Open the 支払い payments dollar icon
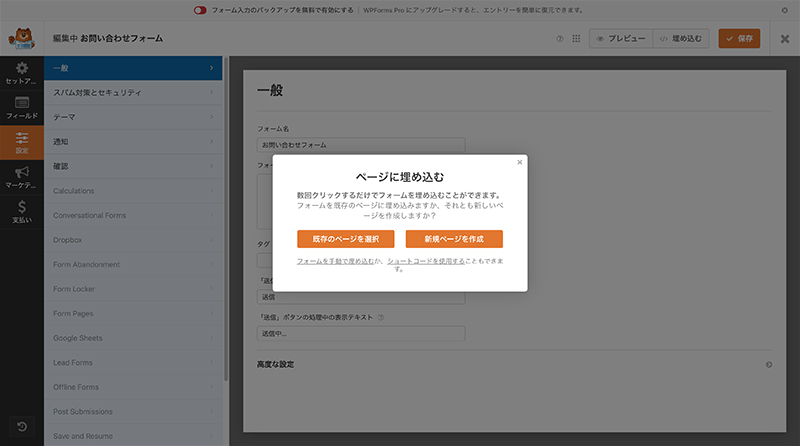Screen dimensions: 800x446 pos(21,212)
